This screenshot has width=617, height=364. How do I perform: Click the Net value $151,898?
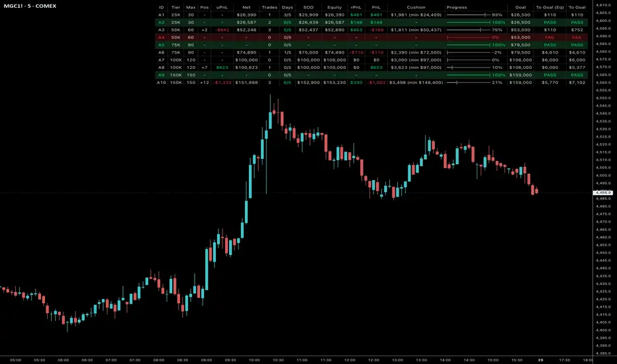(x=246, y=83)
